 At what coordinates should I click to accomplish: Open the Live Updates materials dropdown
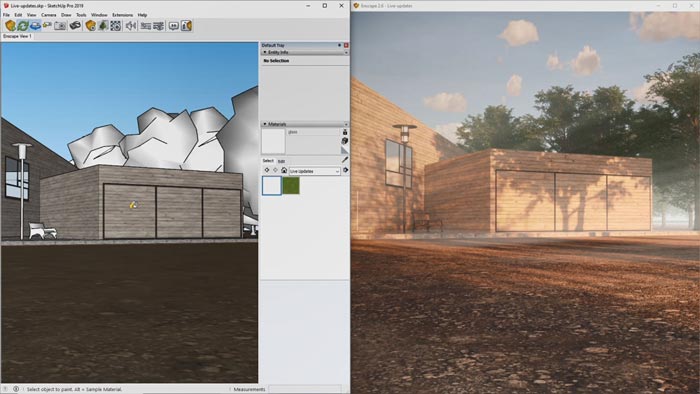pyautogui.click(x=314, y=171)
